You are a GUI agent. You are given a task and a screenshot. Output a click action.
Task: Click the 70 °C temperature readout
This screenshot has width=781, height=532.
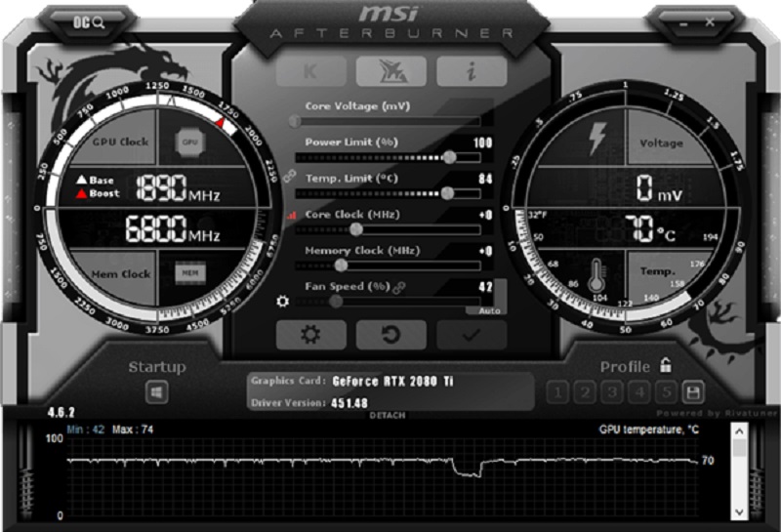pos(650,229)
